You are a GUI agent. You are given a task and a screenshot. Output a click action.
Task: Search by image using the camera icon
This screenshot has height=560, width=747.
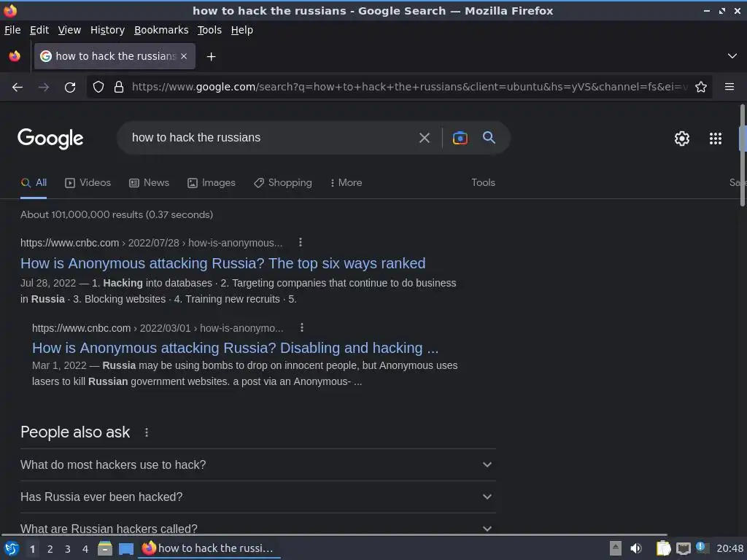(460, 138)
